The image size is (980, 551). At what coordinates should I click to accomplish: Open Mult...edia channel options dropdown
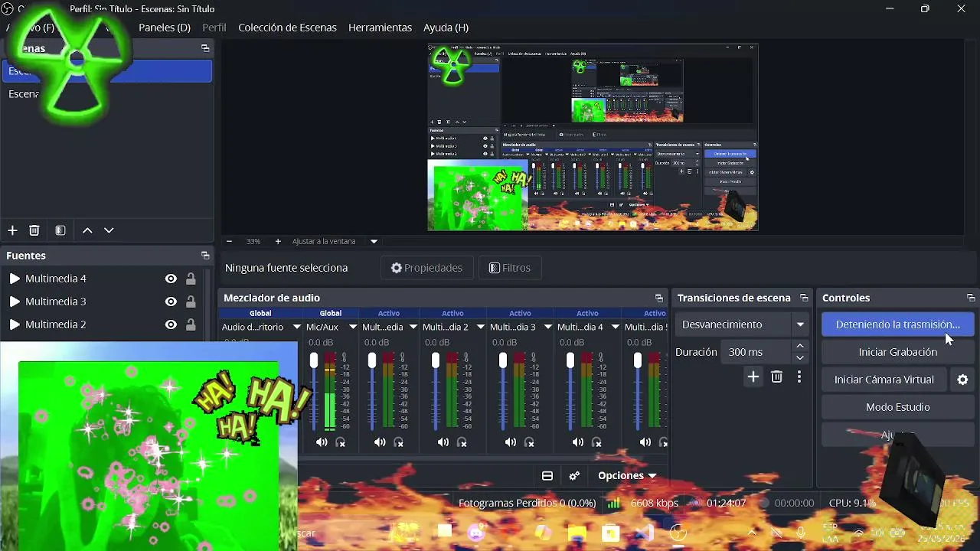[413, 328]
